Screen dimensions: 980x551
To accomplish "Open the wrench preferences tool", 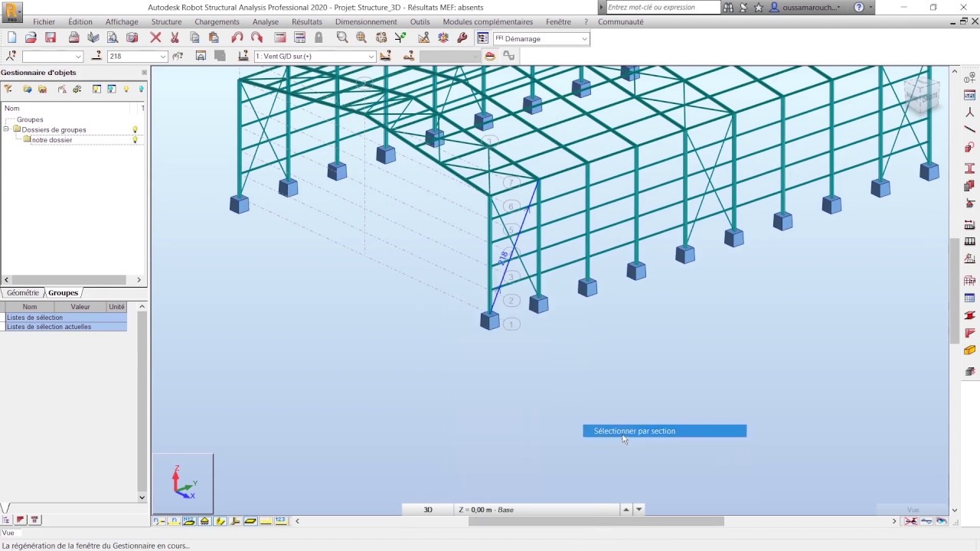I will (x=462, y=38).
